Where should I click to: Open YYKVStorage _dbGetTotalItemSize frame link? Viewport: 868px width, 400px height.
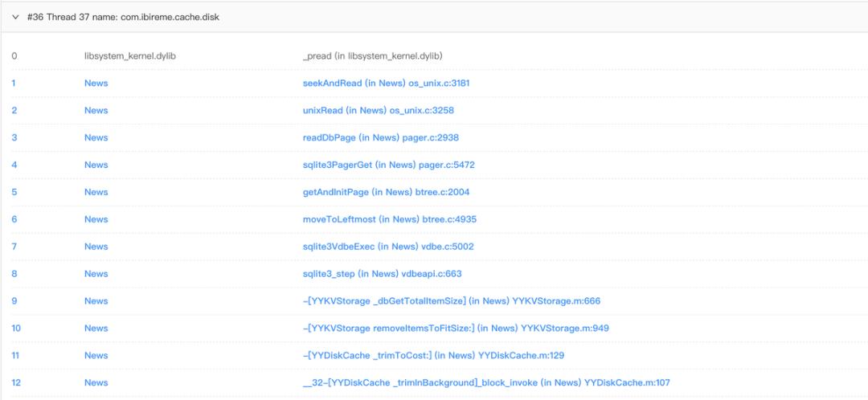pos(452,301)
